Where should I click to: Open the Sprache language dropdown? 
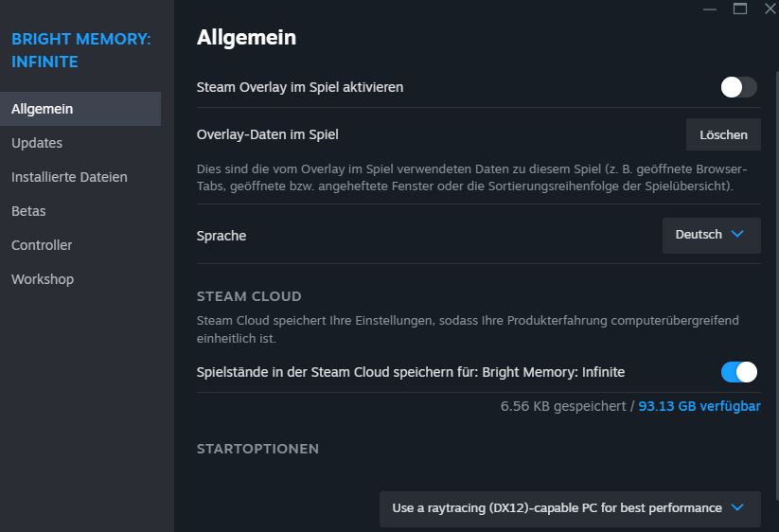coord(711,235)
